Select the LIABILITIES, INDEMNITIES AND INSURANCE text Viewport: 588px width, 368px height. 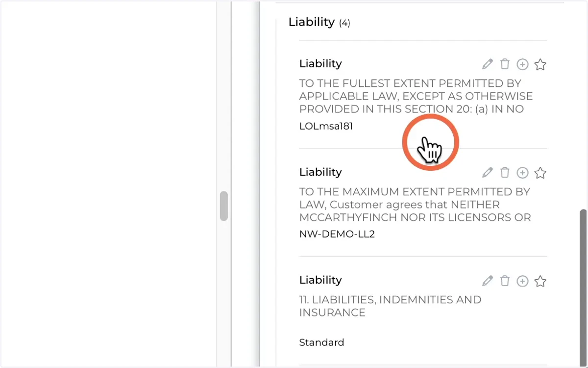click(x=390, y=306)
